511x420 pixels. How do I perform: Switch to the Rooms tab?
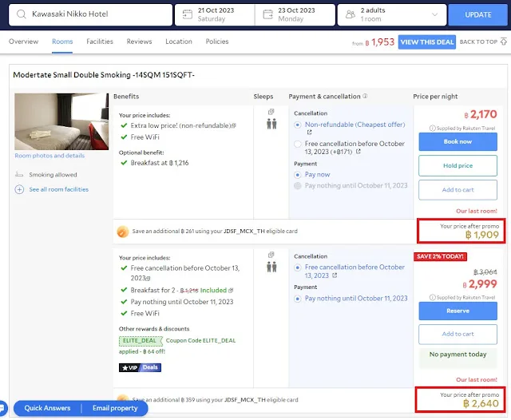[62, 42]
